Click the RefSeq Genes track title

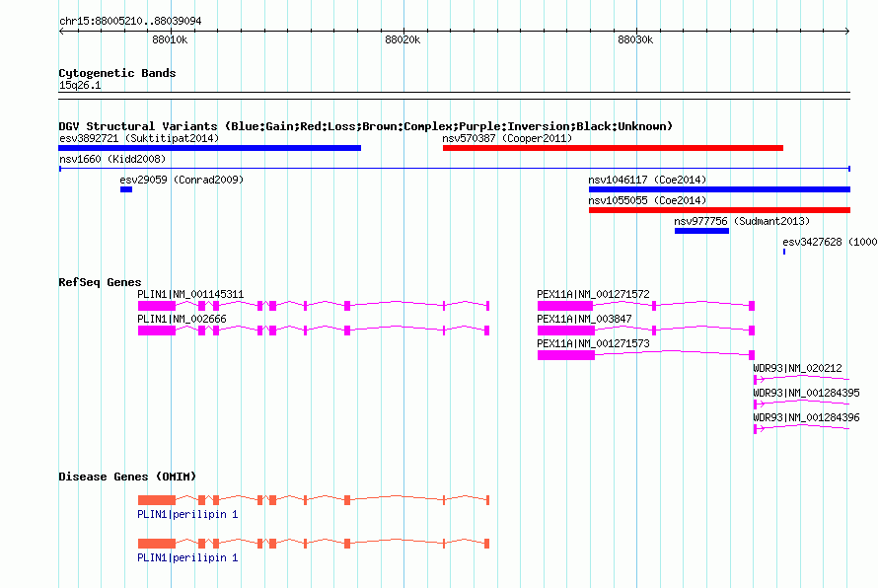tap(100, 282)
